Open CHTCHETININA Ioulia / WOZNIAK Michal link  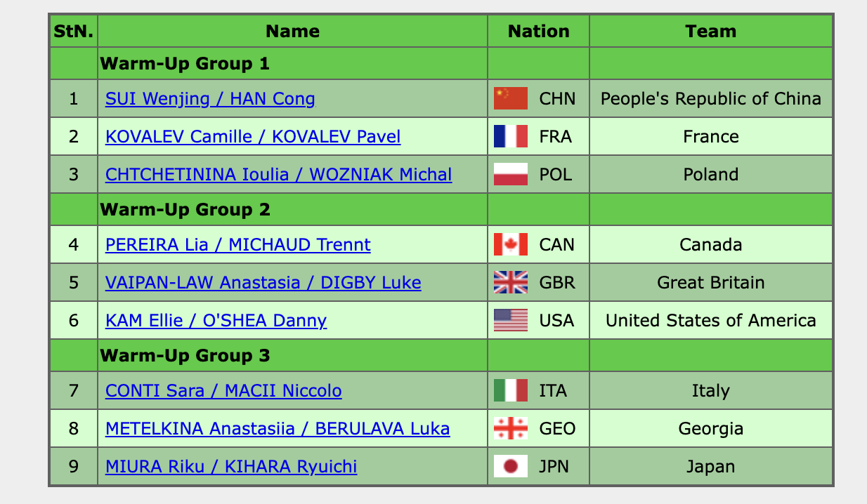[x=278, y=175]
